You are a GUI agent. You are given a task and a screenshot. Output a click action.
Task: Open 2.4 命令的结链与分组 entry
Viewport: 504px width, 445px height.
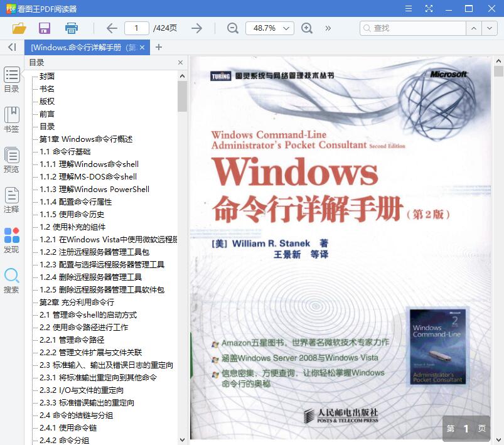click(x=76, y=415)
